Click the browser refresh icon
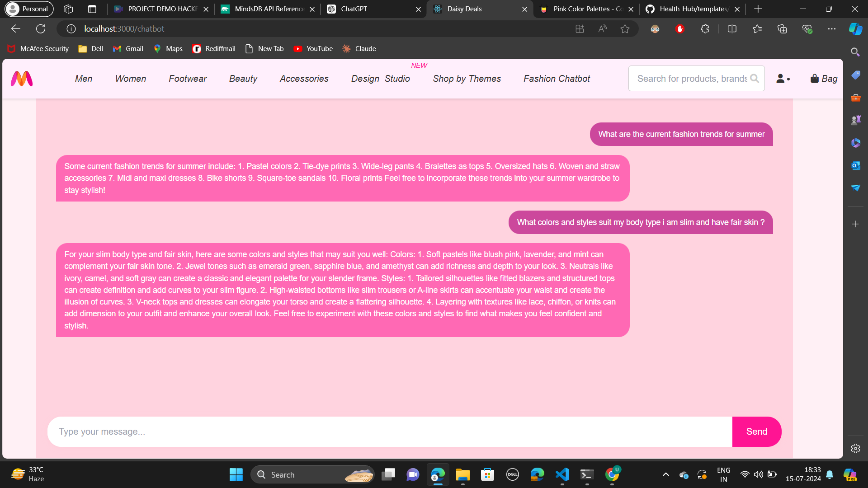The image size is (868, 488). (x=41, y=29)
